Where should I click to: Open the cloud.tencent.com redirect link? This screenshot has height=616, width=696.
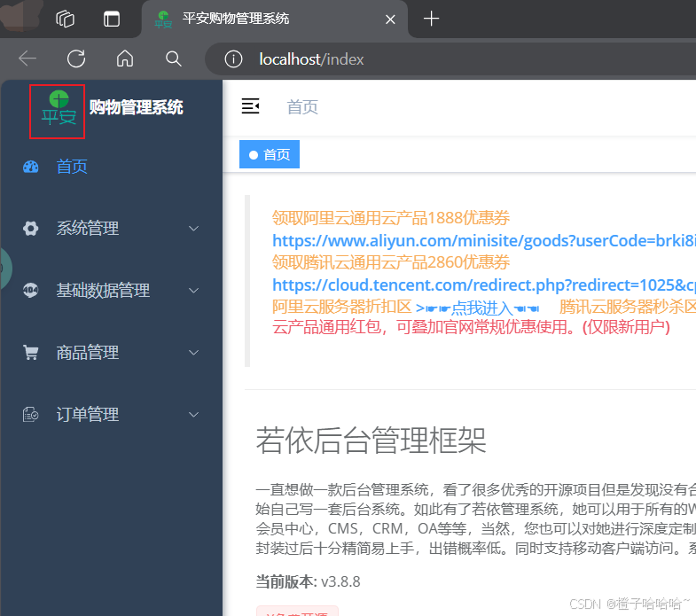484,285
